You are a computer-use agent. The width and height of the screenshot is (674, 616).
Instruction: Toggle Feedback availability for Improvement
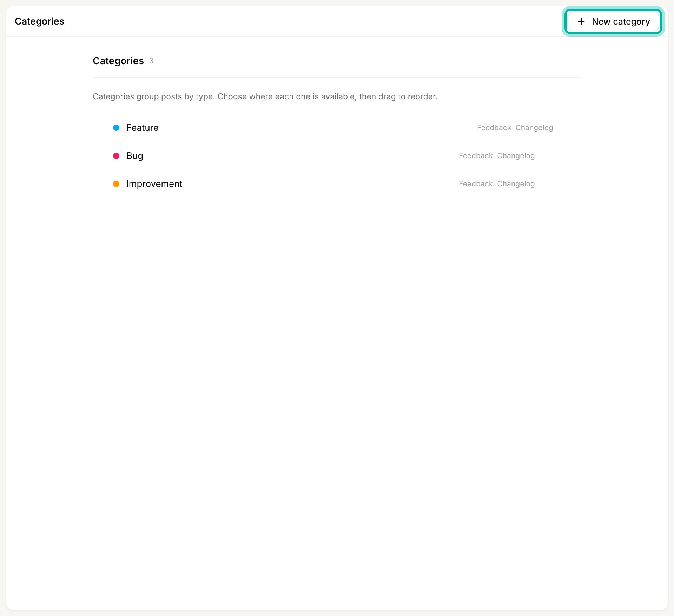pyautogui.click(x=476, y=184)
